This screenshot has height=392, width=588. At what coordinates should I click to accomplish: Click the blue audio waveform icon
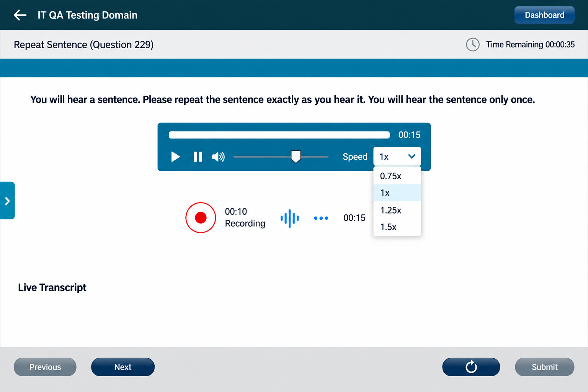pyautogui.click(x=289, y=218)
